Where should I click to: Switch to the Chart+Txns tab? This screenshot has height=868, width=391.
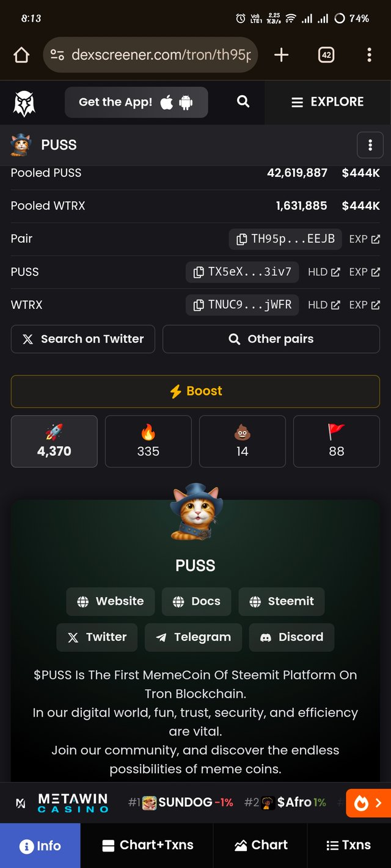click(x=147, y=845)
